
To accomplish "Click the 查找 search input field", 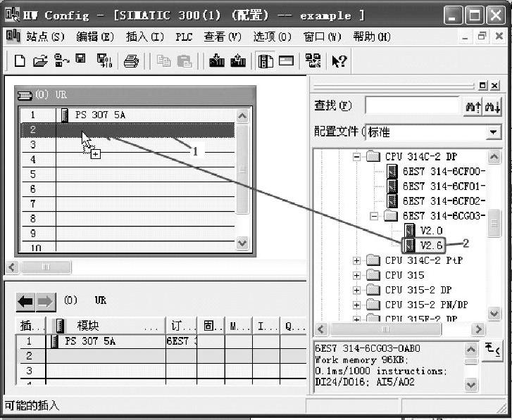I will pyautogui.click(x=413, y=106).
